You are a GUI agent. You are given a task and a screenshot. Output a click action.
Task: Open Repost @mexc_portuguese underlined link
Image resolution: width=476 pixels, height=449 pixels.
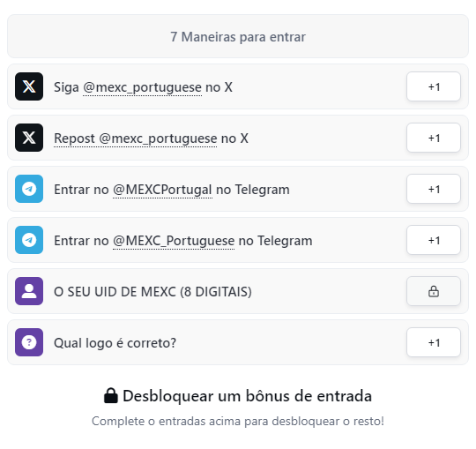[136, 138]
